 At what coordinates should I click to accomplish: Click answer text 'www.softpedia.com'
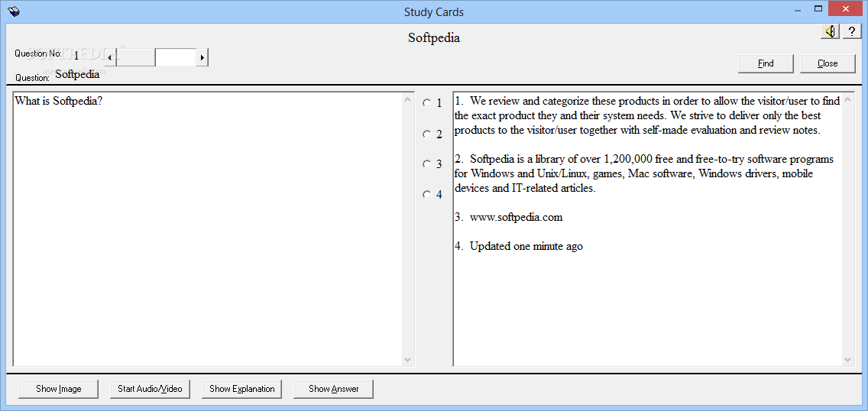coord(516,218)
